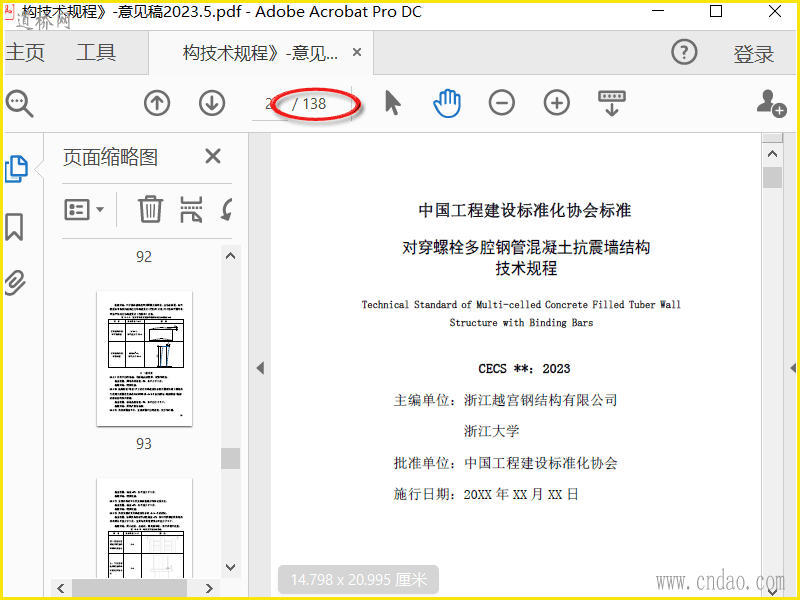Screen dimensions: 800x600
Task: Click the current page number field
Action: [269, 104]
